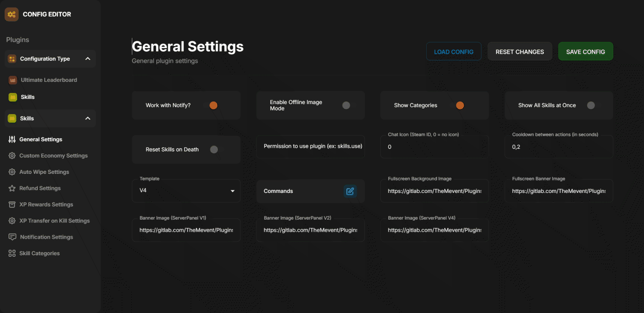Click the Notification Settings chat icon

pyautogui.click(x=12, y=237)
